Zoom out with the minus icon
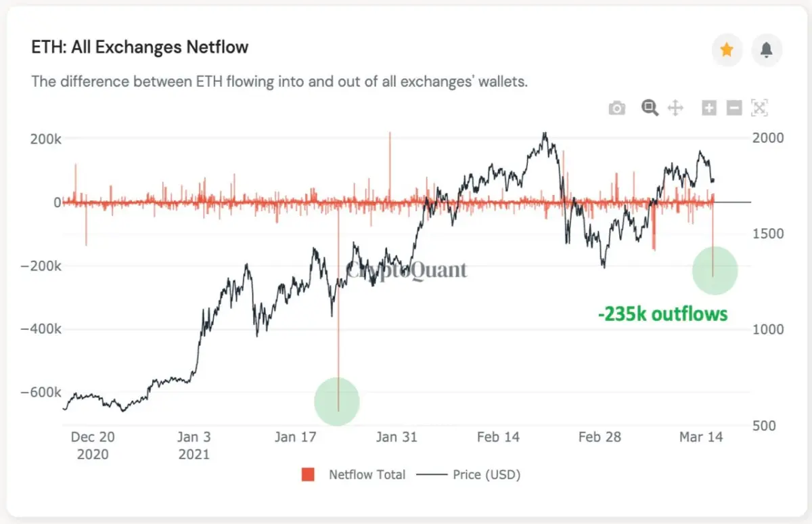Viewport: 812px width, 524px height. (x=734, y=108)
